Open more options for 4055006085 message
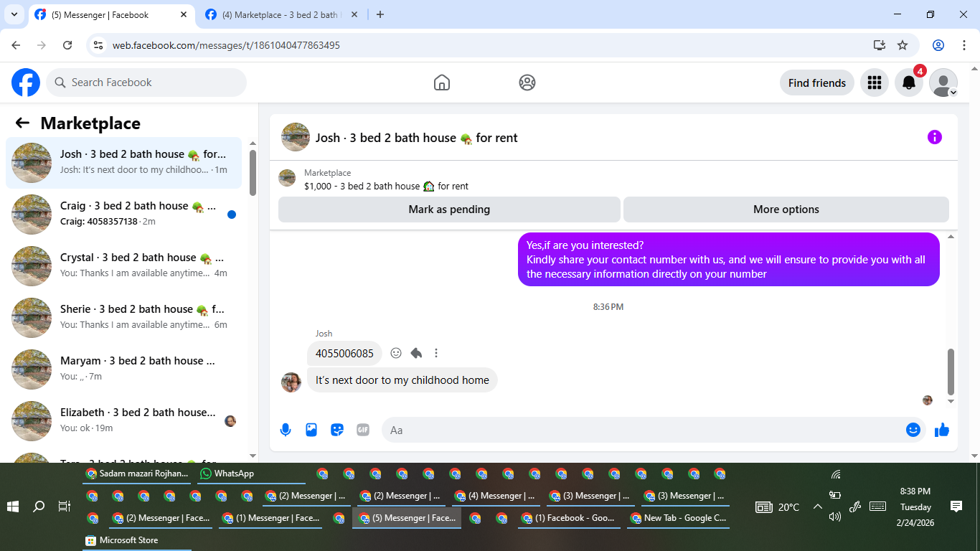This screenshot has height=551, width=980. [x=436, y=353]
